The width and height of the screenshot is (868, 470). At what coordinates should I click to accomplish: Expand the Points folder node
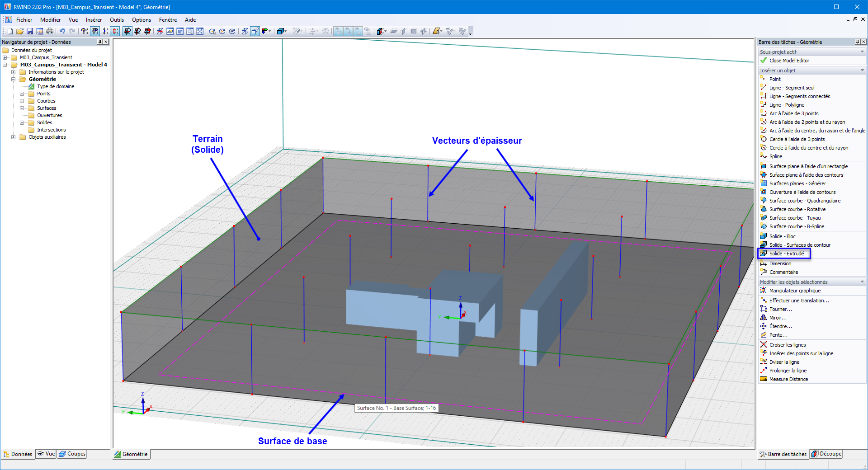[22, 94]
